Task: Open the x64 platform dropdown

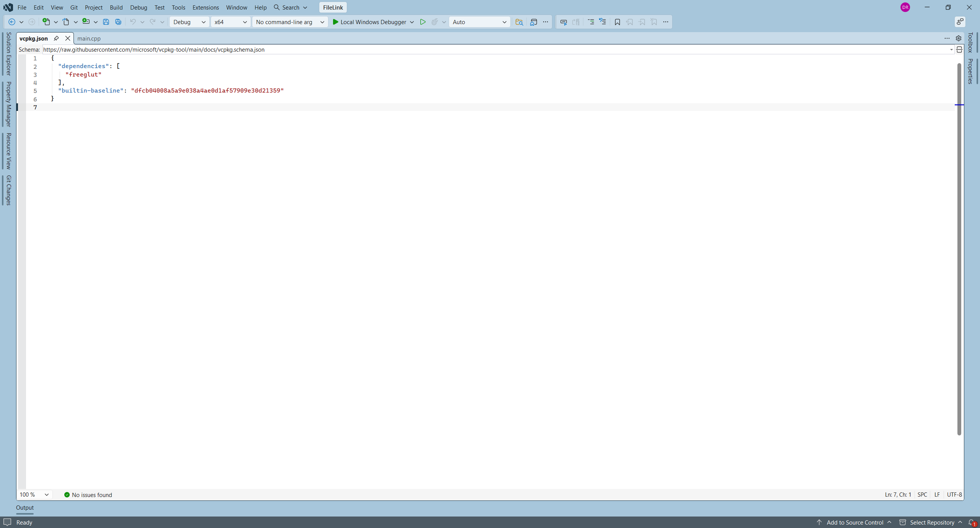Action: 231,22
